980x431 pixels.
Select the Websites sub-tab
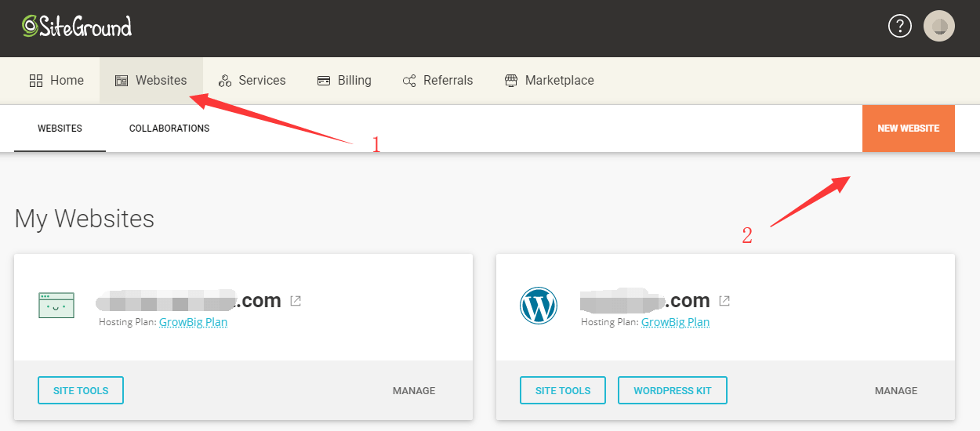[60, 129]
